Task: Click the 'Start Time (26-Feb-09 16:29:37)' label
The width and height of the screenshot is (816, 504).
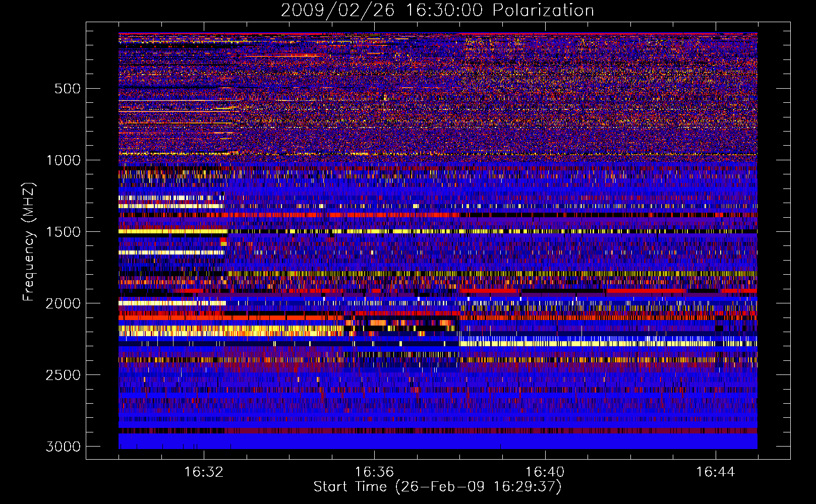Action: coord(437,487)
